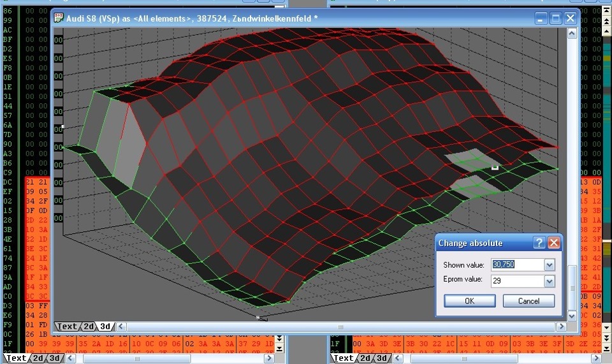Click the help question mark in Change absolute dialog
This screenshot has width=612, height=364.
(x=539, y=243)
